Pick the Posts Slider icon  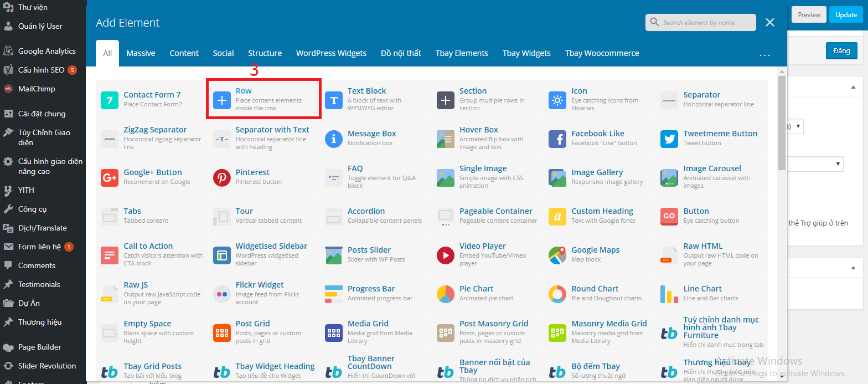tap(334, 255)
